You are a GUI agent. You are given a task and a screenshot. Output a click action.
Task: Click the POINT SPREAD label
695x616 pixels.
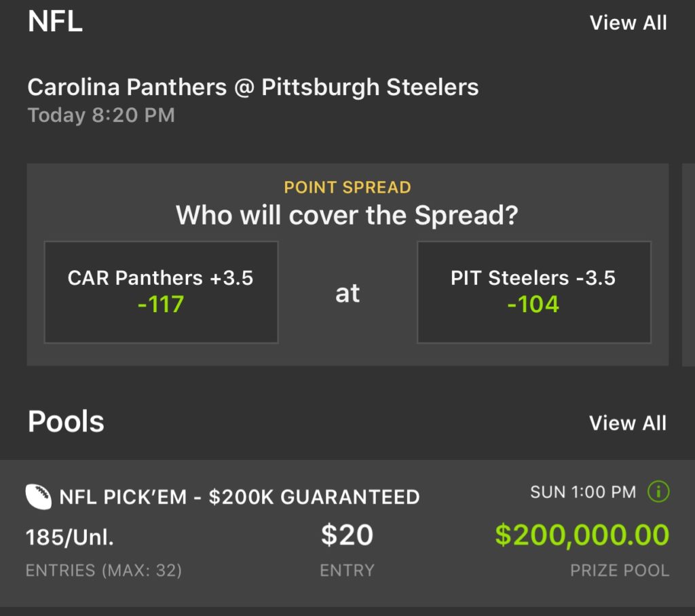pos(347,187)
